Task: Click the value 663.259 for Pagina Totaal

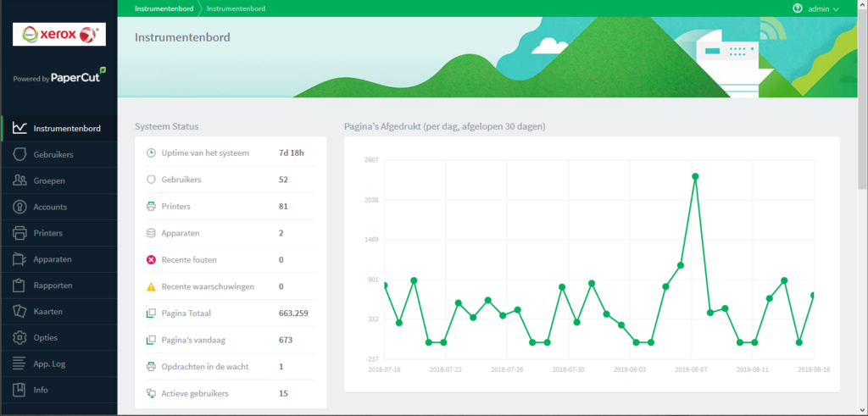Action: click(x=293, y=313)
